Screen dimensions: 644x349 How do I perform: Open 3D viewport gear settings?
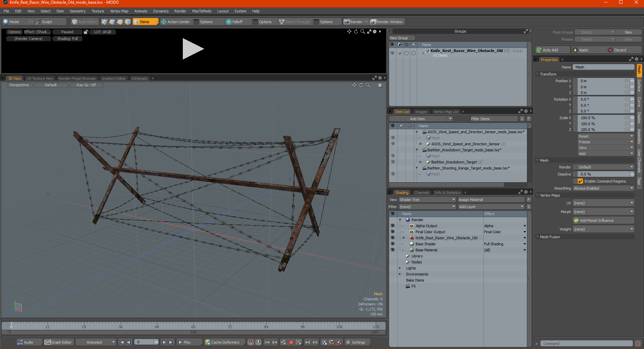(x=380, y=85)
